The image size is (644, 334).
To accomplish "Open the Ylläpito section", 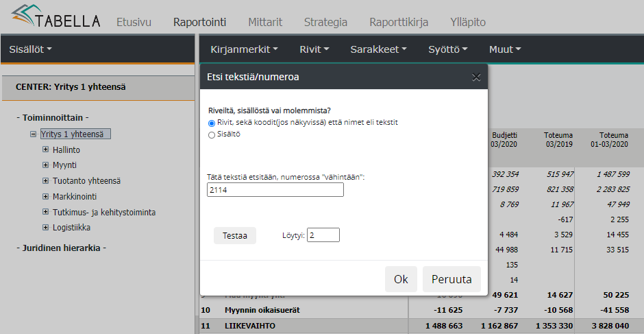I will [468, 22].
